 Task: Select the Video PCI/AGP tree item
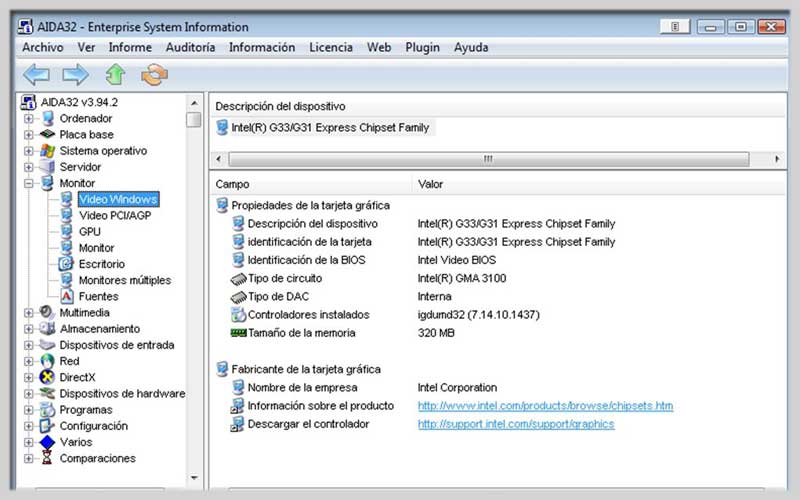tap(115, 215)
